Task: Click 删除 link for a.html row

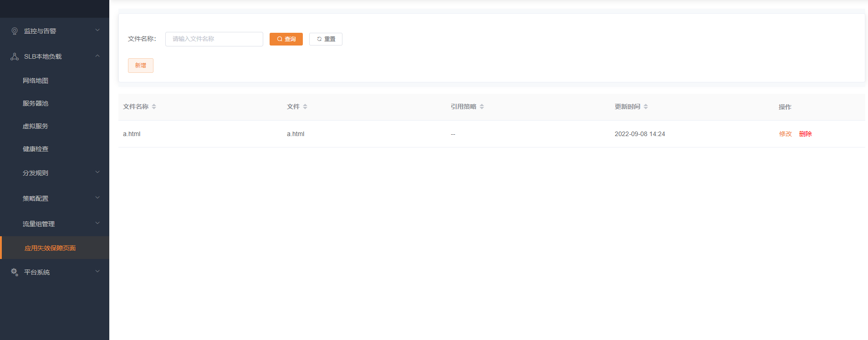Action: coord(806,134)
